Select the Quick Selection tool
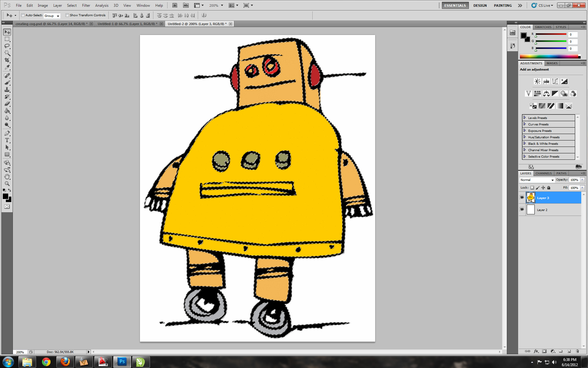Screen dimensions: 588x368 pos(7,53)
